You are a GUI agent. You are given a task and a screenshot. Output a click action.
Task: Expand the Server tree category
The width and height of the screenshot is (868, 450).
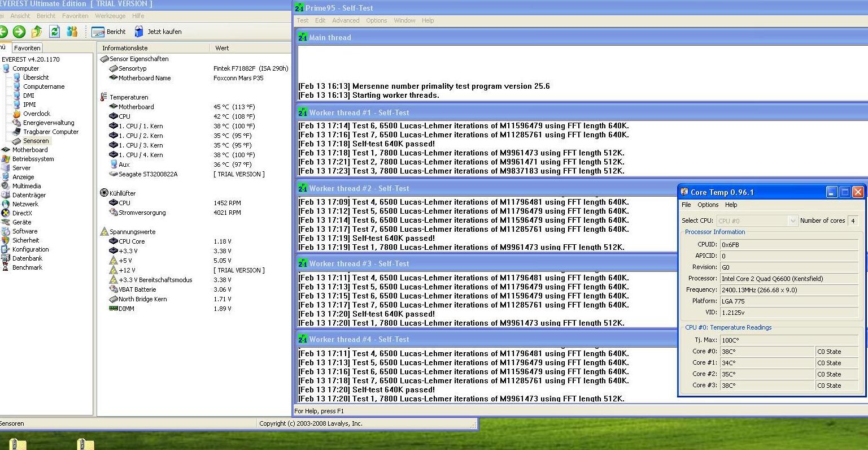21,168
